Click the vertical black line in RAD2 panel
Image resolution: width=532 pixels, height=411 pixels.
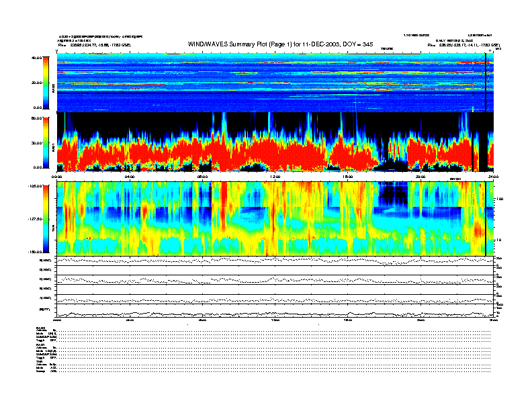coord(486,83)
